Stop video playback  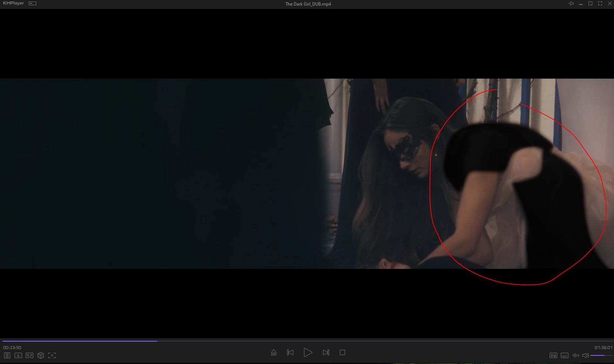click(342, 352)
